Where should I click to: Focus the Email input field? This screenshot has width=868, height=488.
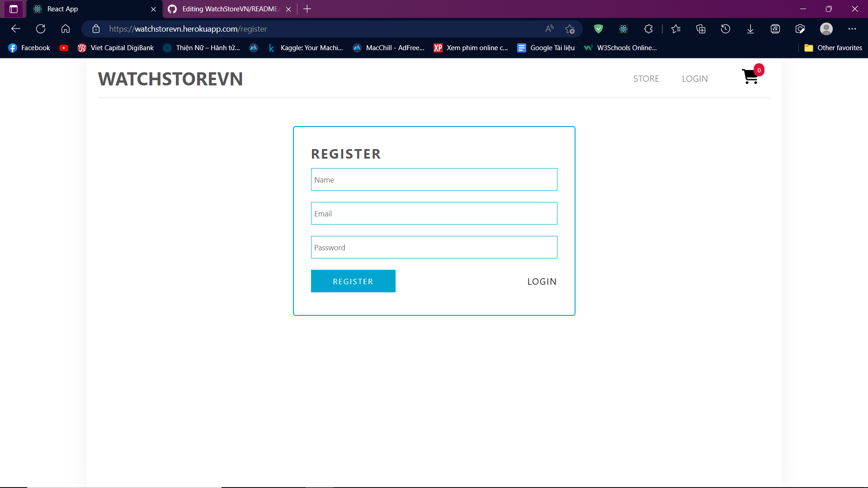point(434,213)
